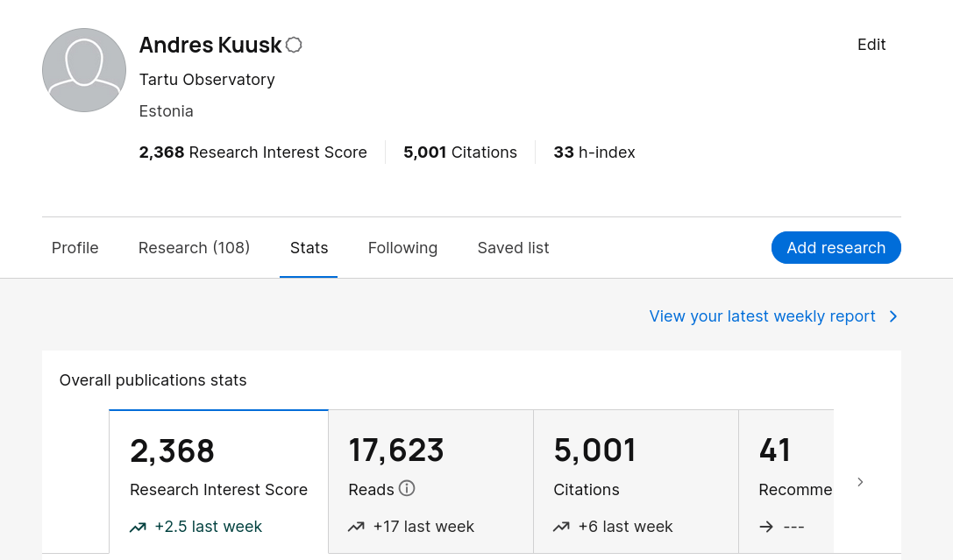Click the Recommendations flat arrow icon
Viewport: 953px width, 560px height.
tap(766, 527)
